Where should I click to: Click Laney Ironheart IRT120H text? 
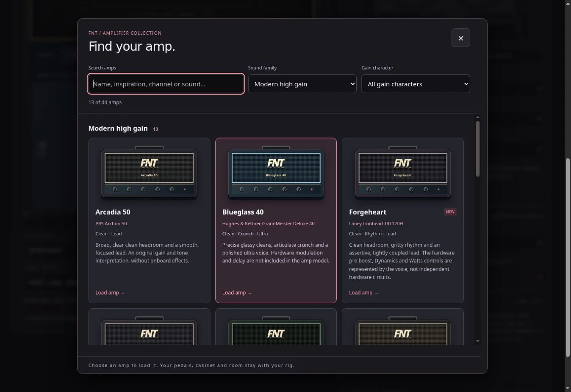[x=376, y=224]
